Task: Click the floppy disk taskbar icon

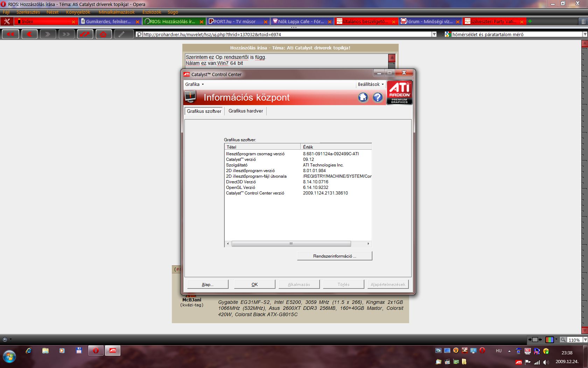Action: point(79,350)
